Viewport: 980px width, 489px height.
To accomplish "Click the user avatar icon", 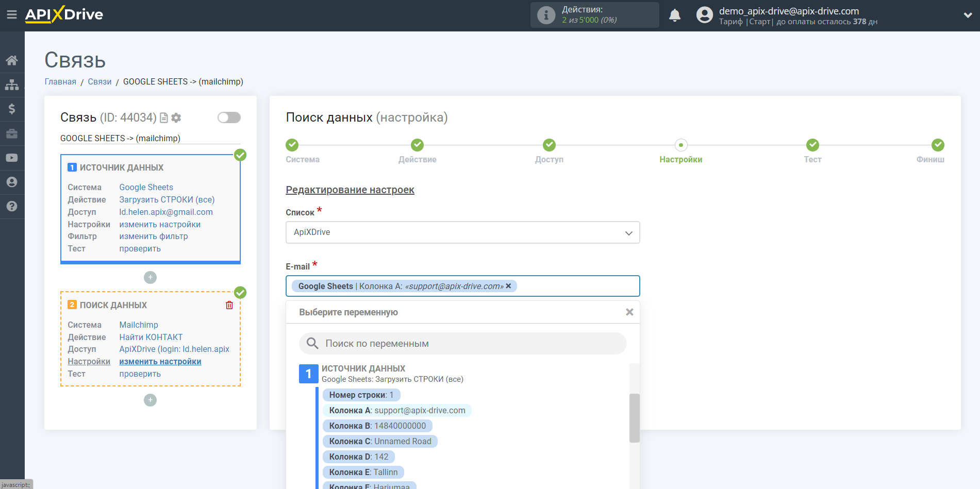I will click(x=704, y=15).
